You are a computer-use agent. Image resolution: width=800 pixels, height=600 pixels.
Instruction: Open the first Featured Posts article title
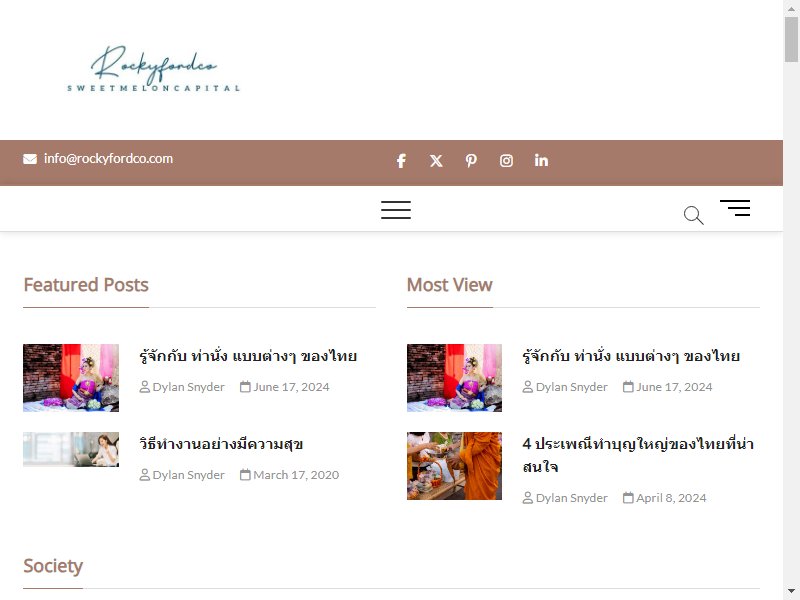click(x=248, y=356)
